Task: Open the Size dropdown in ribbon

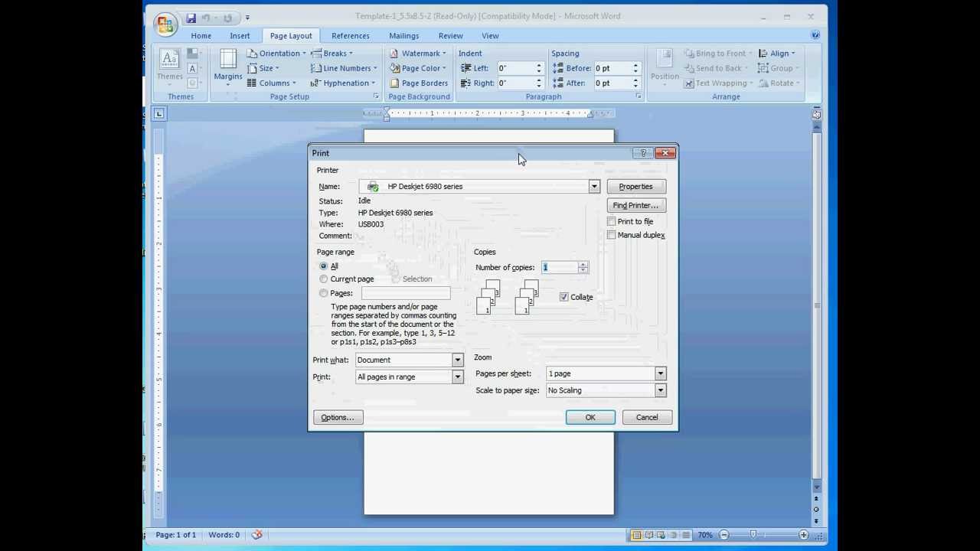Action: 263,68
